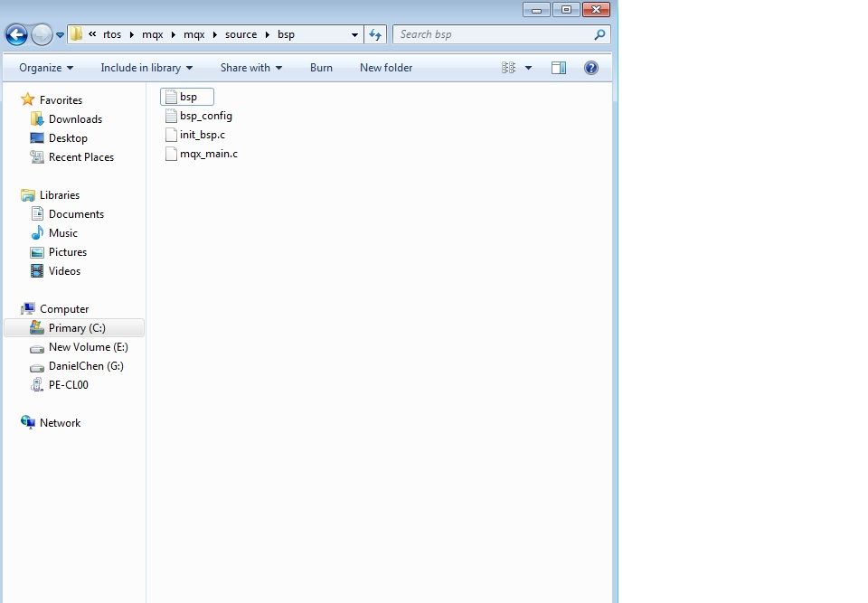Open Music library
This screenshot has height=603, width=868.
tap(63, 233)
